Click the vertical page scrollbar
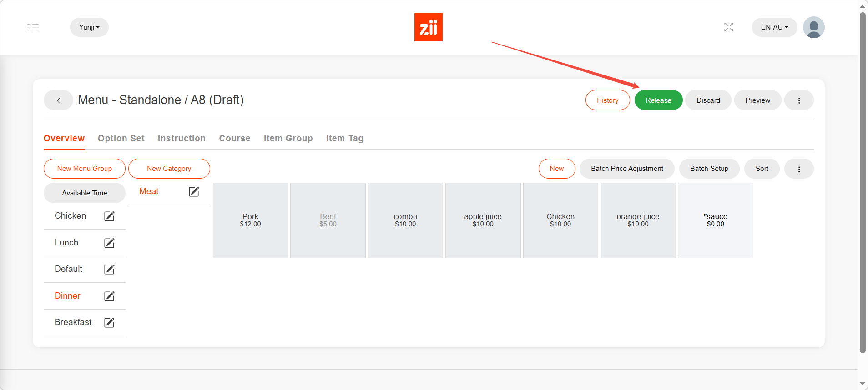The width and height of the screenshot is (868, 390). click(862, 182)
